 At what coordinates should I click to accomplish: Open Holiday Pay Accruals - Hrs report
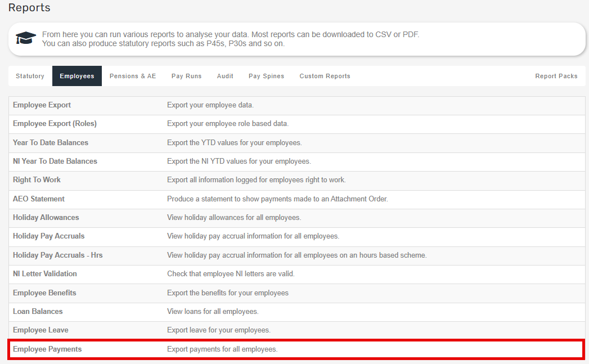pyautogui.click(x=57, y=255)
